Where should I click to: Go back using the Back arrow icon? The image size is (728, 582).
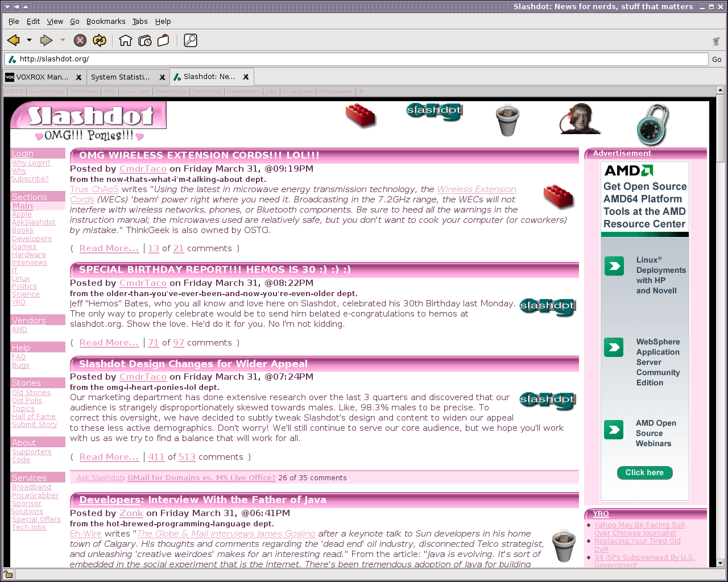click(14, 40)
